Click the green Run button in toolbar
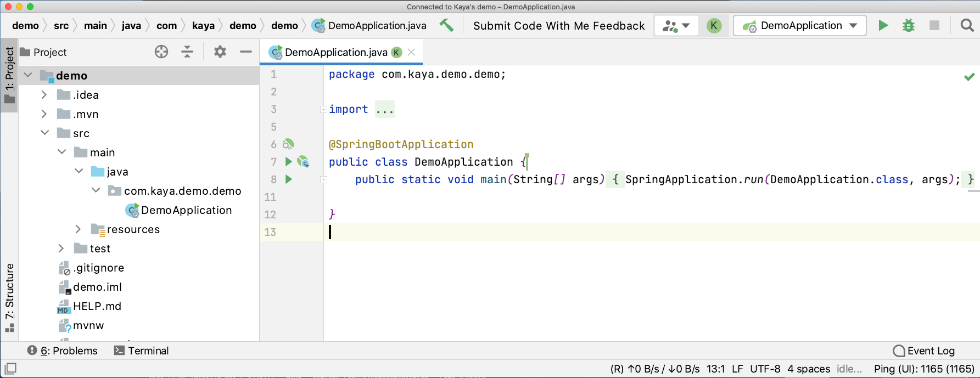Image resolution: width=980 pixels, height=378 pixels. tap(883, 26)
